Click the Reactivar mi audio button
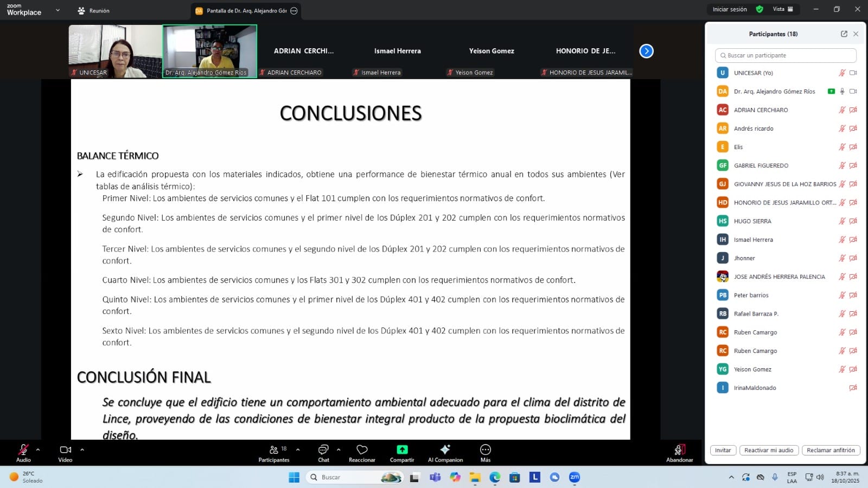 (x=768, y=450)
